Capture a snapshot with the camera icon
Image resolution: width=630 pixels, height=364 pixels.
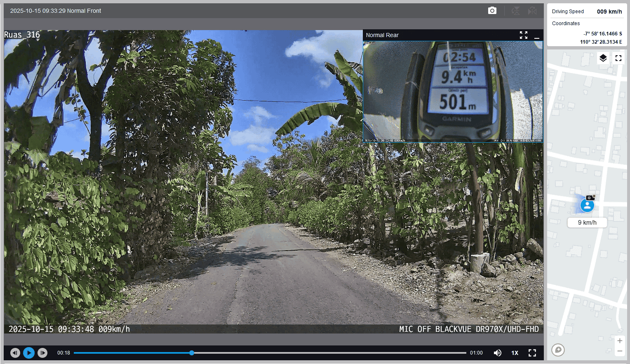point(492,11)
